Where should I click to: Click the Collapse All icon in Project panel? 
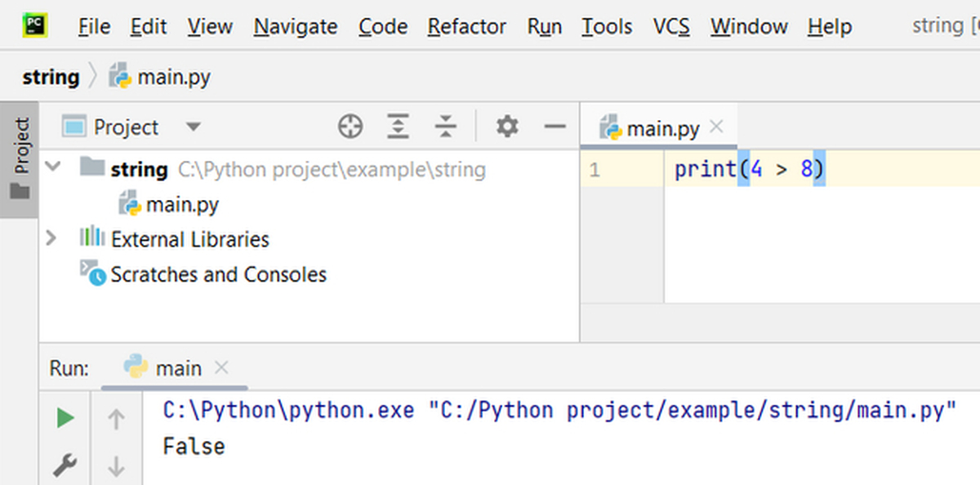pos(445,127)
